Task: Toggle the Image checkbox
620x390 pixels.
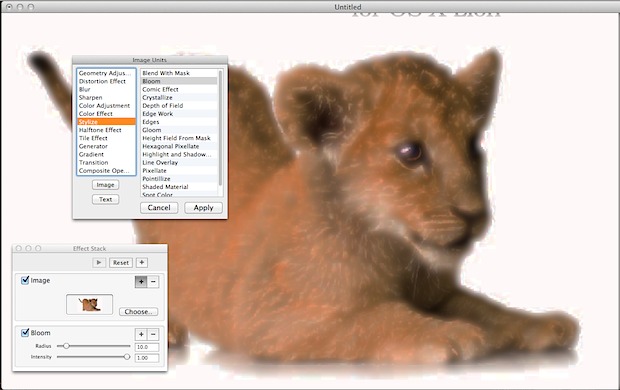Action: (25, 280)
